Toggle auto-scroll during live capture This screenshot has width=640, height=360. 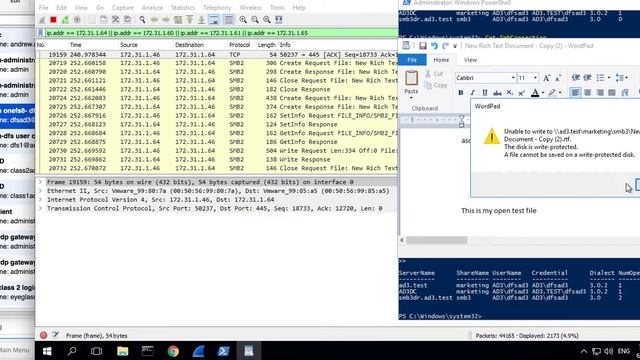click(214, 20)
